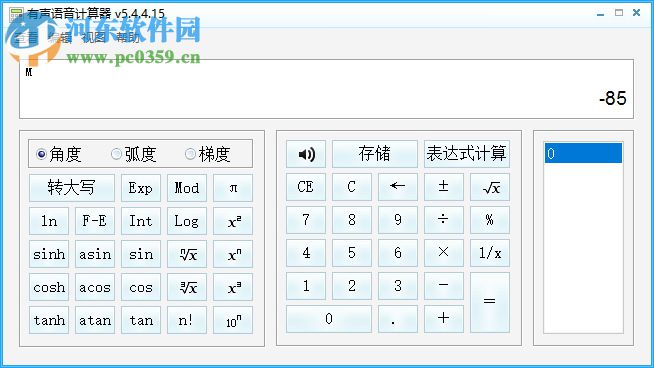Click the n-th root button beside sin
Viewport: 654px width, 368px height.
pos(187,254)
